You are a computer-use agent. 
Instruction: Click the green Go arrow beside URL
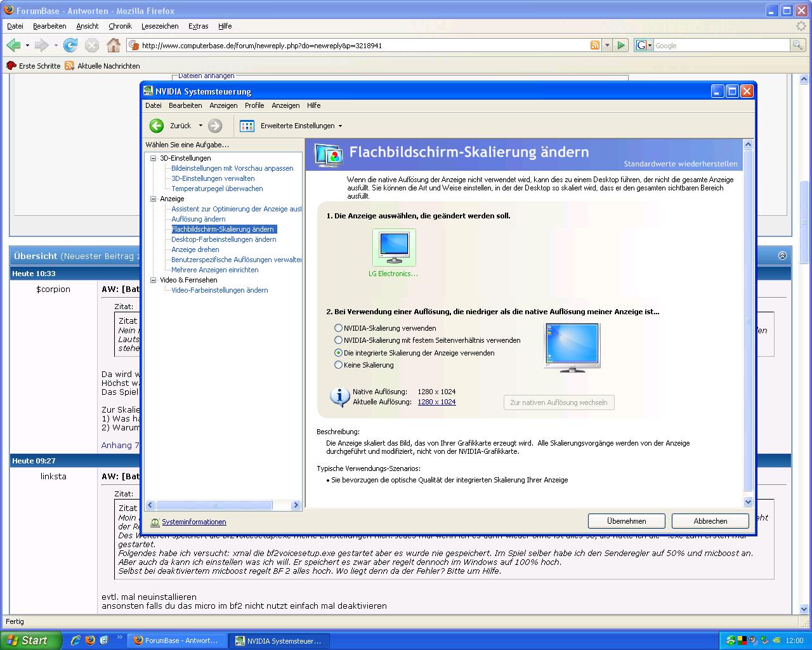[621, 45]
